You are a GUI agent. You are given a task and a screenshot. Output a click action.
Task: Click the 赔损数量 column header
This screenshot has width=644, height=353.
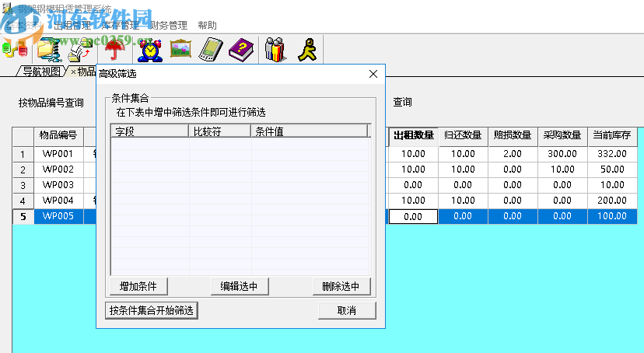tap(513, 135)
